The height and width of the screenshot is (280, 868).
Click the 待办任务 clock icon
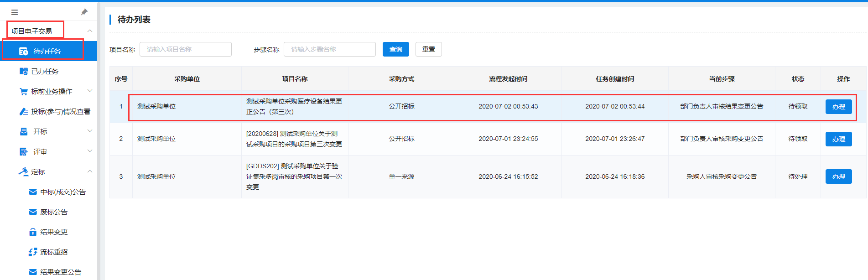pyautogui.click(x=24, y=52)
